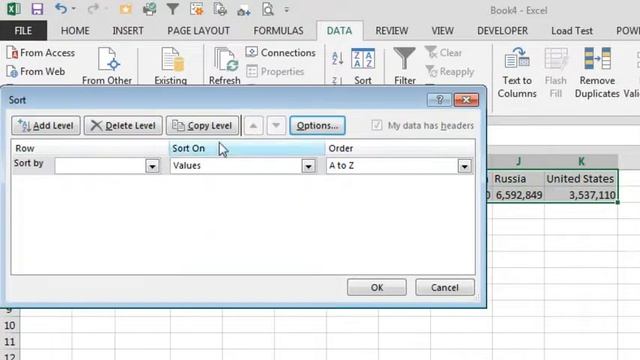Click Clear filter in the ribbon
Viewport: 640px width, 360px height.
(443, 53)
